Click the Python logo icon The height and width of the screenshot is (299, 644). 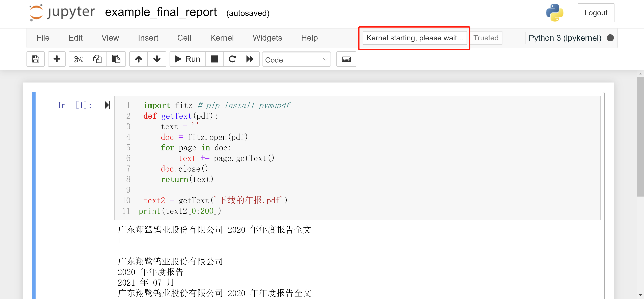click(554, 13)
